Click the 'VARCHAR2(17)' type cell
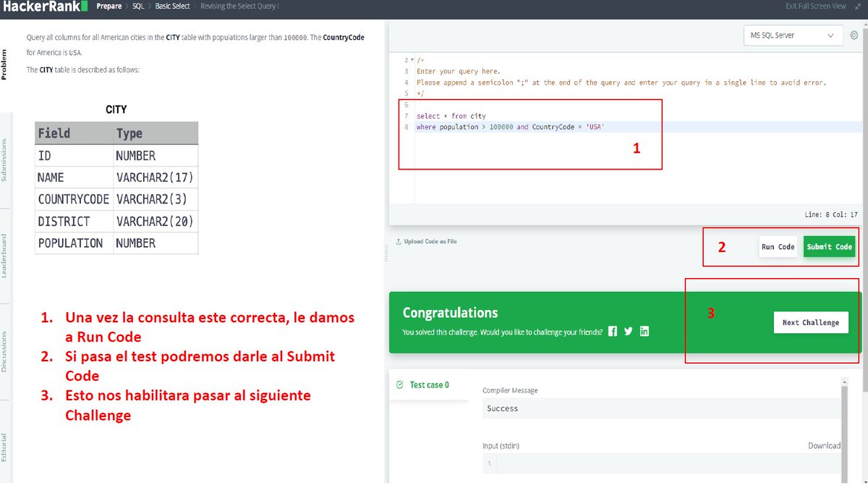 [156, 177]
